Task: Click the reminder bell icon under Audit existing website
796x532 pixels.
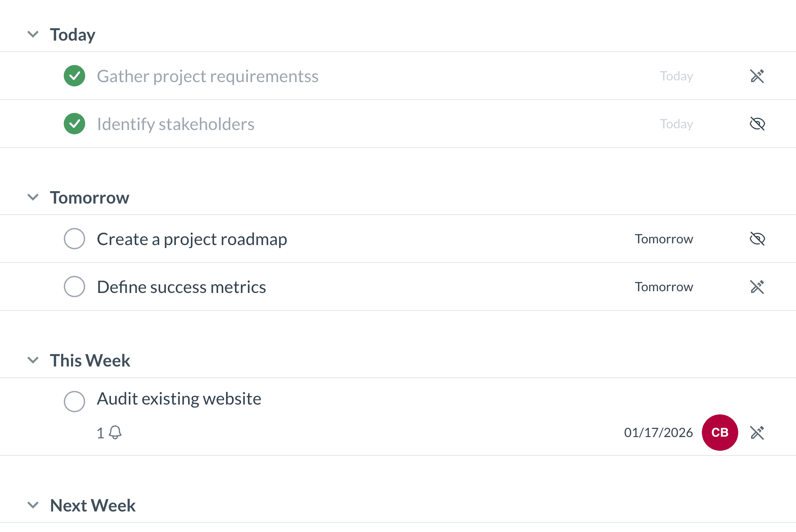Action: (115, 432)
